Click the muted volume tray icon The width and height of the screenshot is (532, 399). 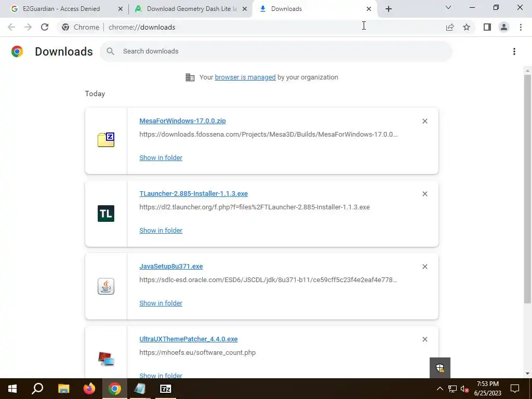[x=465, y=389]
